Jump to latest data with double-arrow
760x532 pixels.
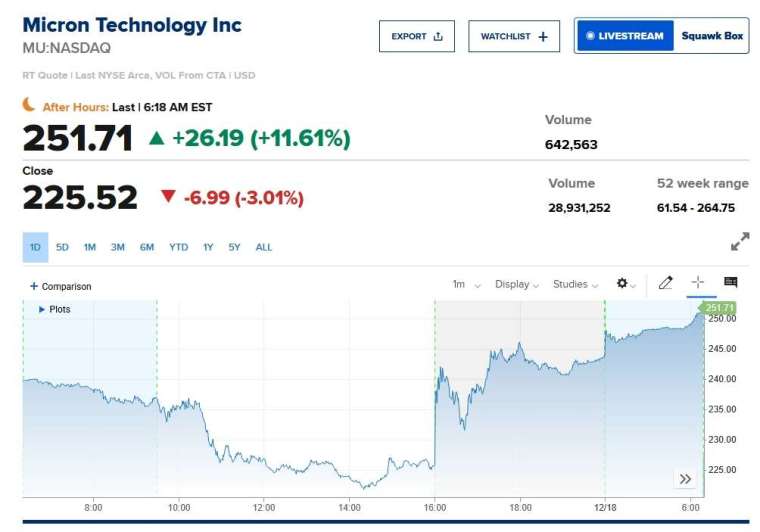(x=685, y=479)
